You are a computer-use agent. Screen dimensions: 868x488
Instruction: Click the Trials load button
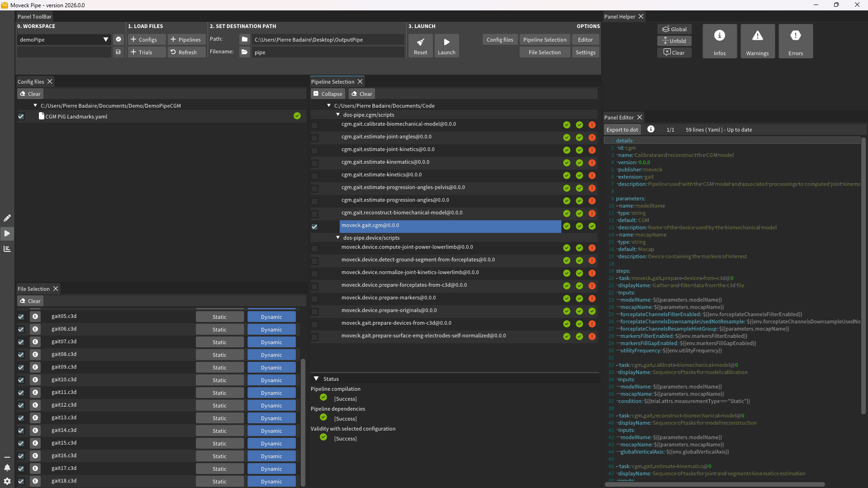pyautogui.click(x=147, y=52)
